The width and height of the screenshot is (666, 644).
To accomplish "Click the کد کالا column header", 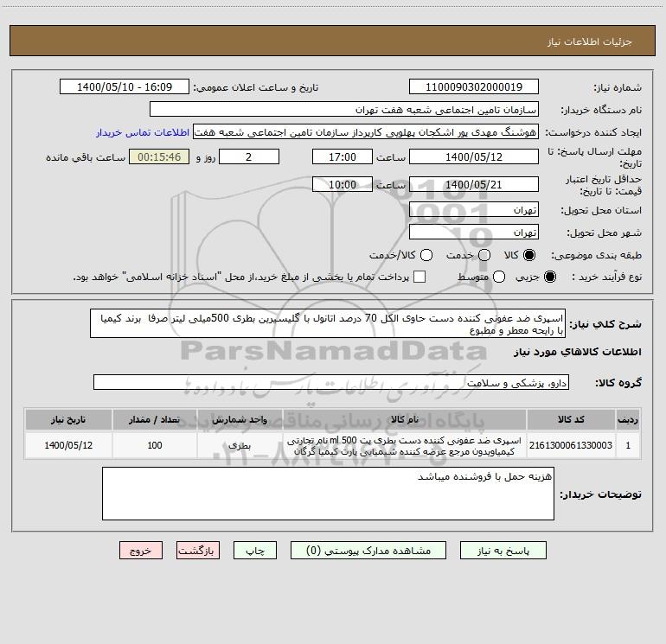I will point(571,420).
